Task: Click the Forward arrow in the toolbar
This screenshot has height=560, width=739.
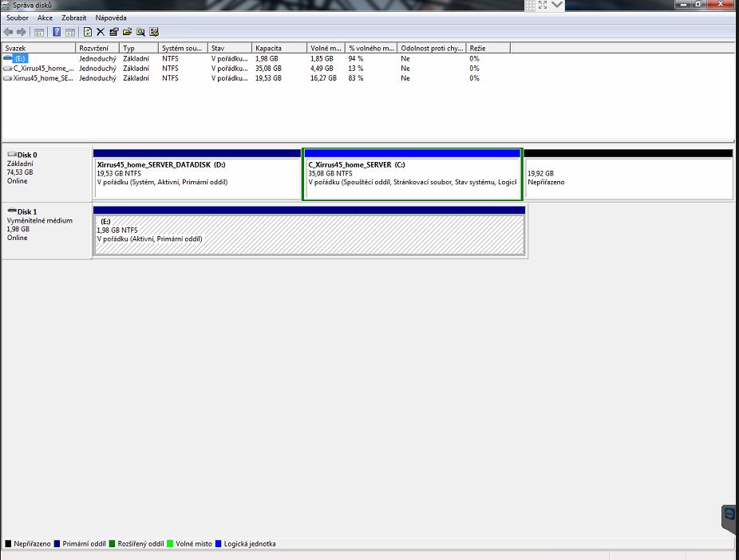Action: coord(22,32)
